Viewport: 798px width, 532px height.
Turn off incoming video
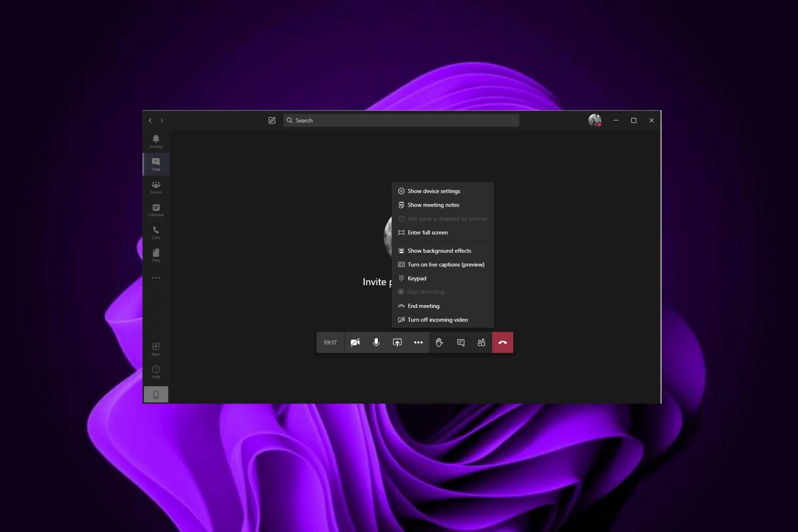(x=443, y=320)
